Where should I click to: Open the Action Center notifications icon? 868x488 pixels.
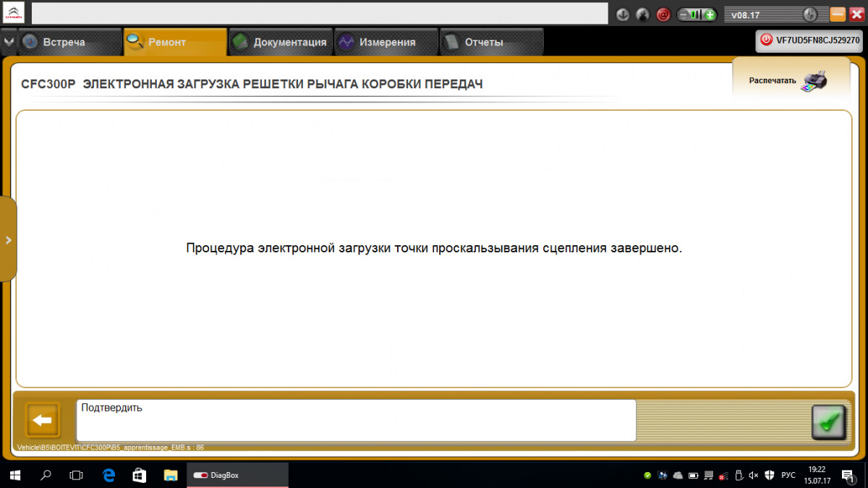850,475
